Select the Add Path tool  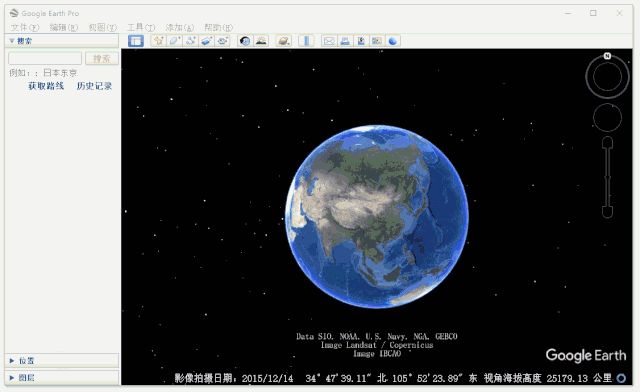click(x=191, y=41)
